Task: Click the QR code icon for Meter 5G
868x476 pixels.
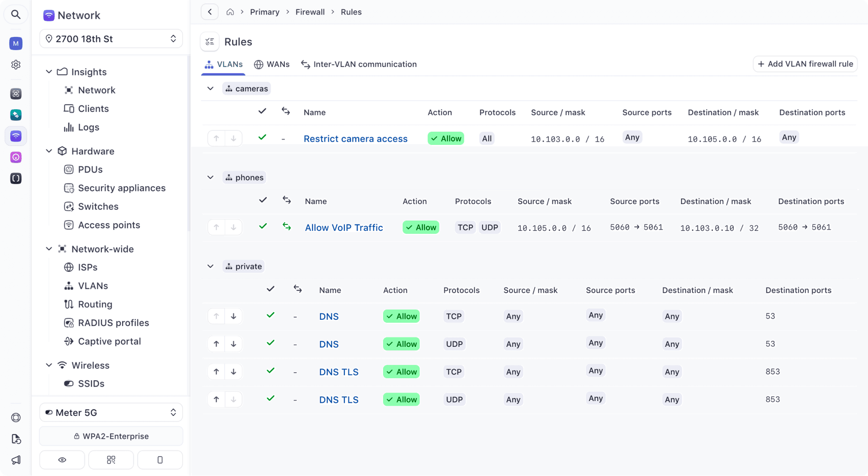Action: [x=111, y=459]
